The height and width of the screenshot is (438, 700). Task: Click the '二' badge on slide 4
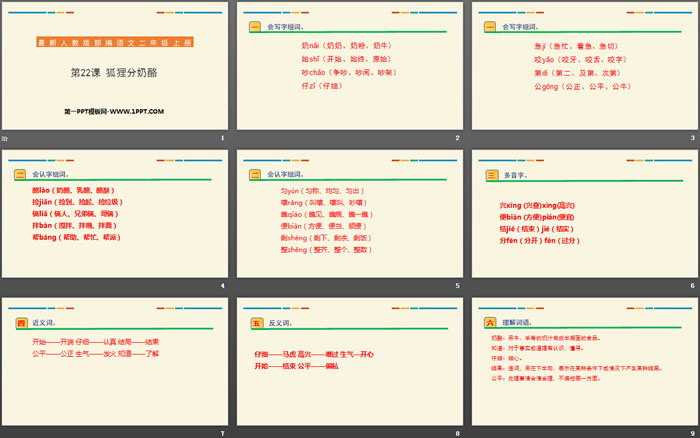coord(20,174)
